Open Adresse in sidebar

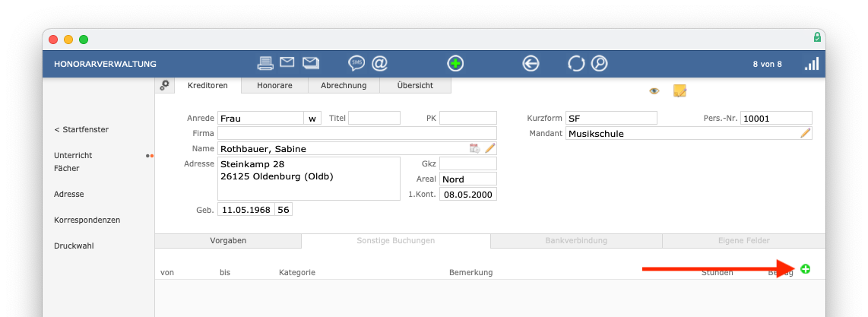point(68,194)
